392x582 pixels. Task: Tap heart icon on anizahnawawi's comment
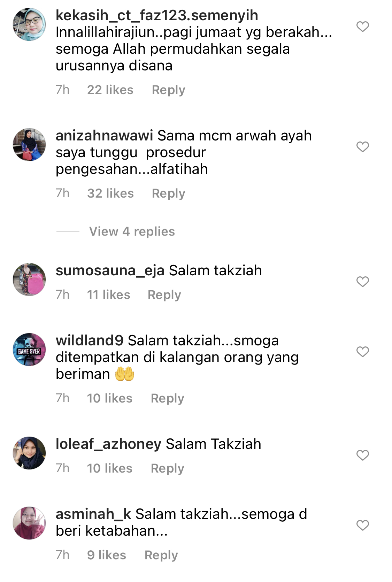coord(362,147)
